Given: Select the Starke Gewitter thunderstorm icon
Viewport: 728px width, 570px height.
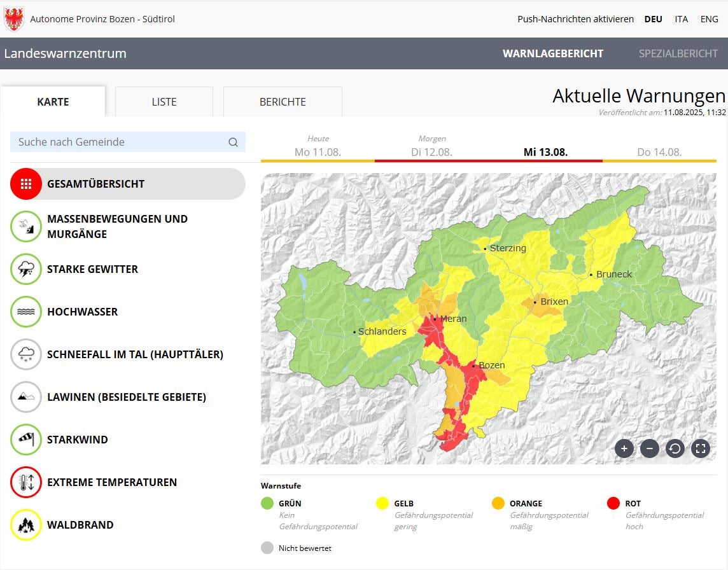Looking at the screenshot, I should click(x=26, y=269).
